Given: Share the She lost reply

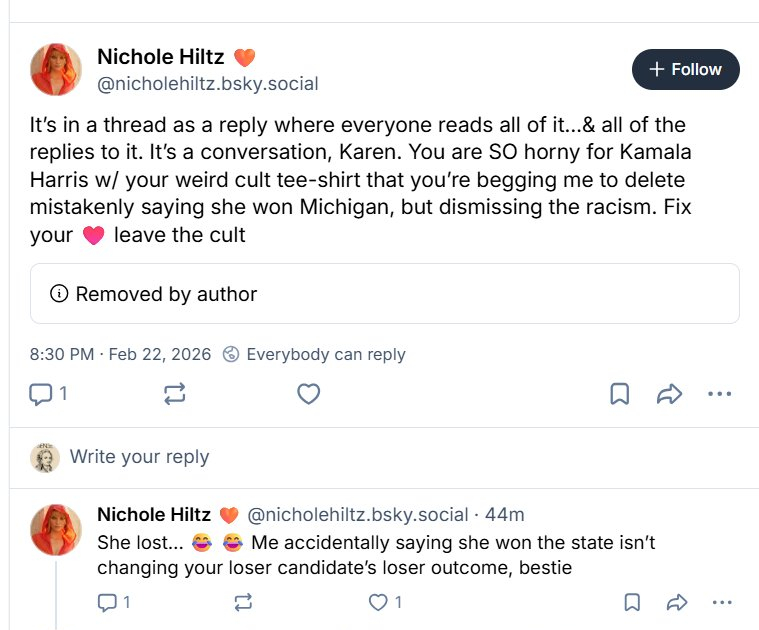Looking at the screenshot, I should [677, 602].
